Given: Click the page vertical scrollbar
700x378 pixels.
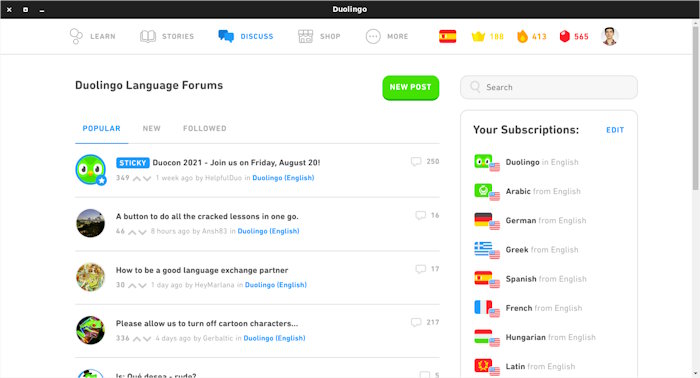Looking at the screenshot, I should pos(696,107).
